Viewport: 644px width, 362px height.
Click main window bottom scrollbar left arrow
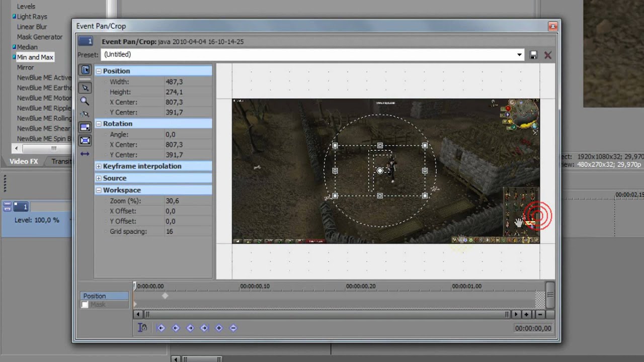[x=175, y=359]
